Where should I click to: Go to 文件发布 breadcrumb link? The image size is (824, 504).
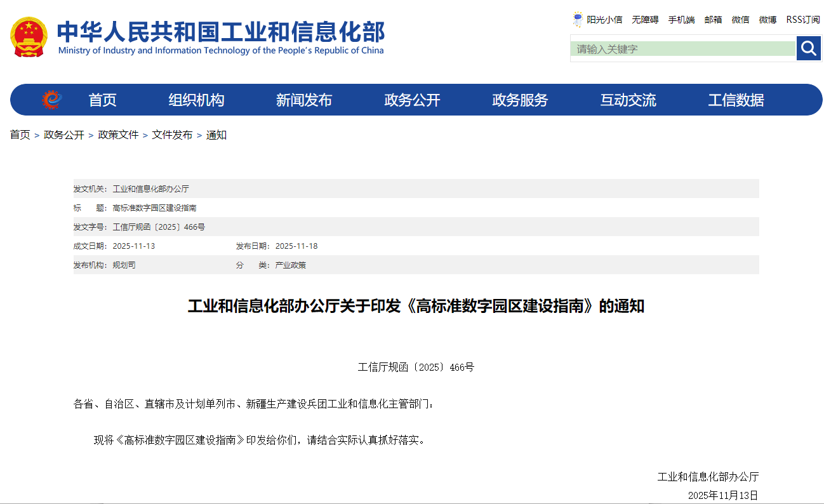click(x=172, y=135)
